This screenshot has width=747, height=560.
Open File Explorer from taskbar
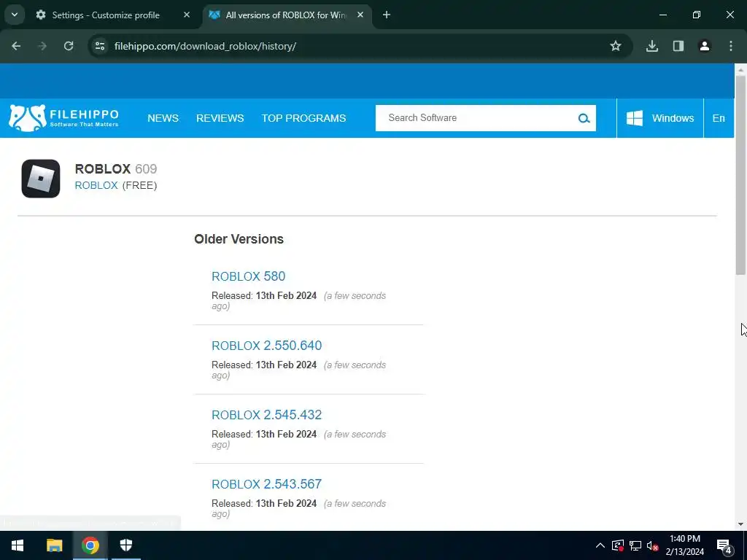tap(54, 545)
